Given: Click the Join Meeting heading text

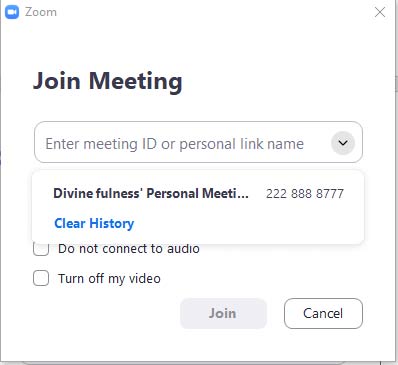Looking at the screenshot, I should (108, 81).
